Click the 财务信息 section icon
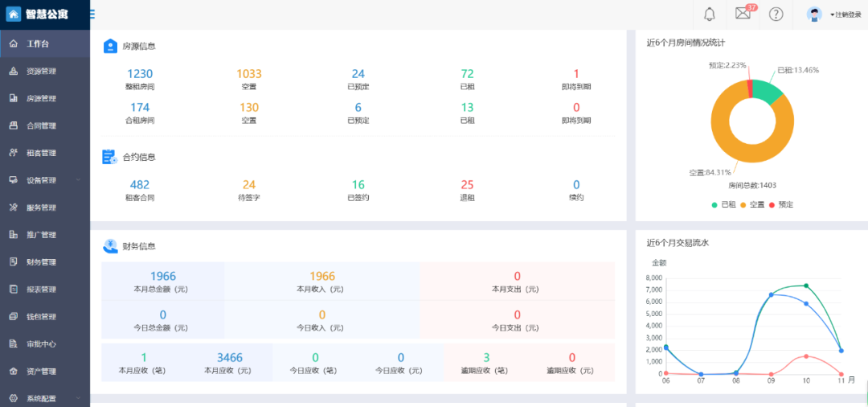The height and width of the screenshot is (407, 868). 111,246
